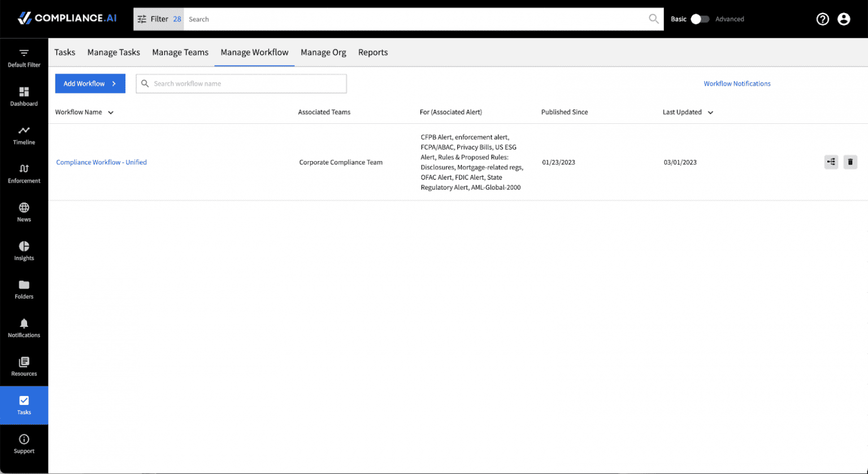The image size is (868, 474).
Task: View News from the left sidebar
Action: tap(24, 212)
